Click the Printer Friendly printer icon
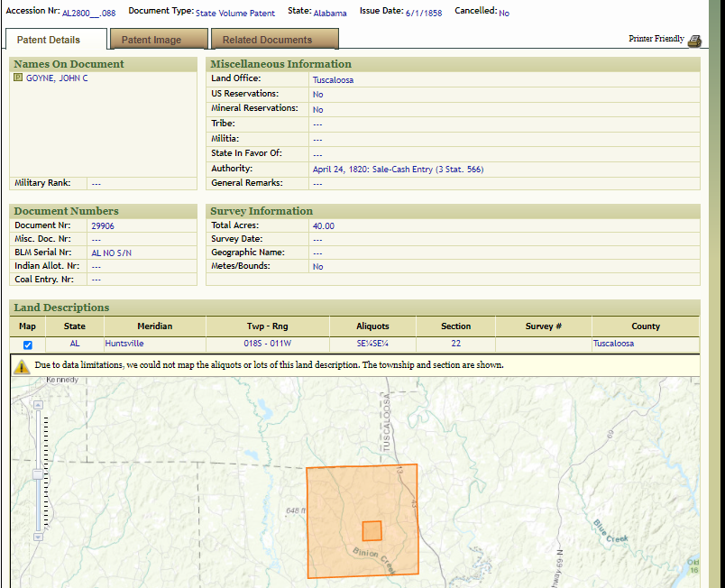Viewport: 725px width, 588px height. point(694,41)
